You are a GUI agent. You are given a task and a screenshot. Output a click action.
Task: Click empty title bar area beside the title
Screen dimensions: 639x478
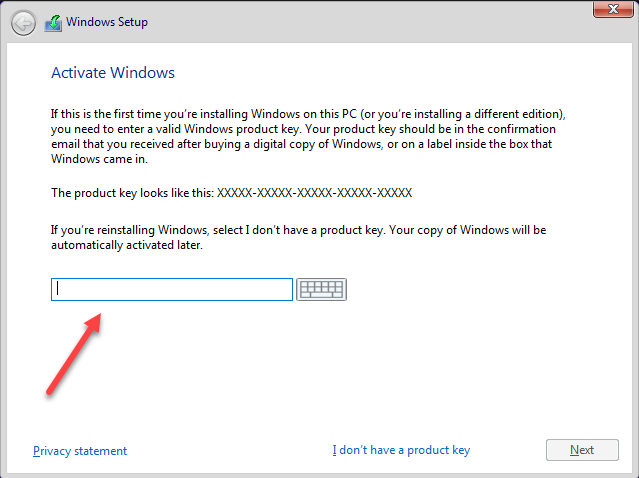coord(350,22)
